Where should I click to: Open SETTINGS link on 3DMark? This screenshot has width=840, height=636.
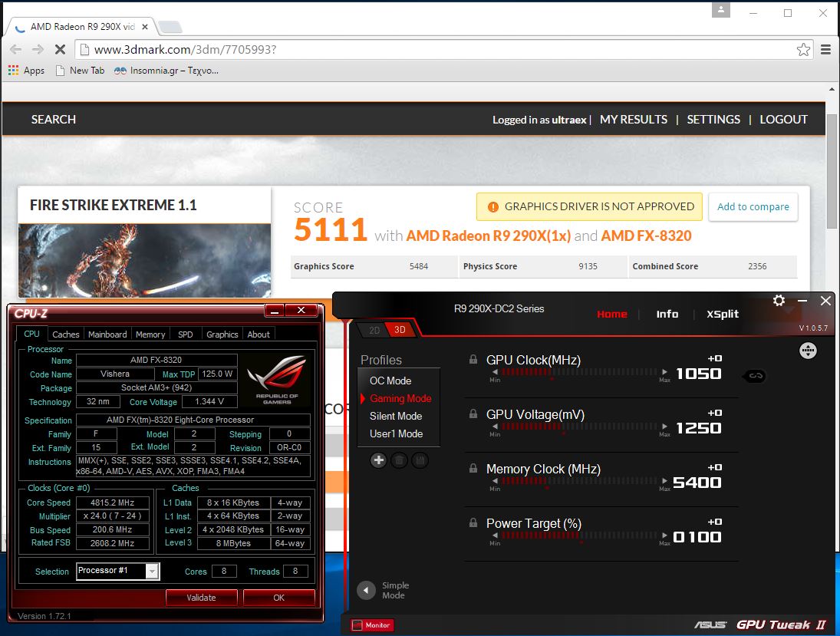[x=713, y=120]
